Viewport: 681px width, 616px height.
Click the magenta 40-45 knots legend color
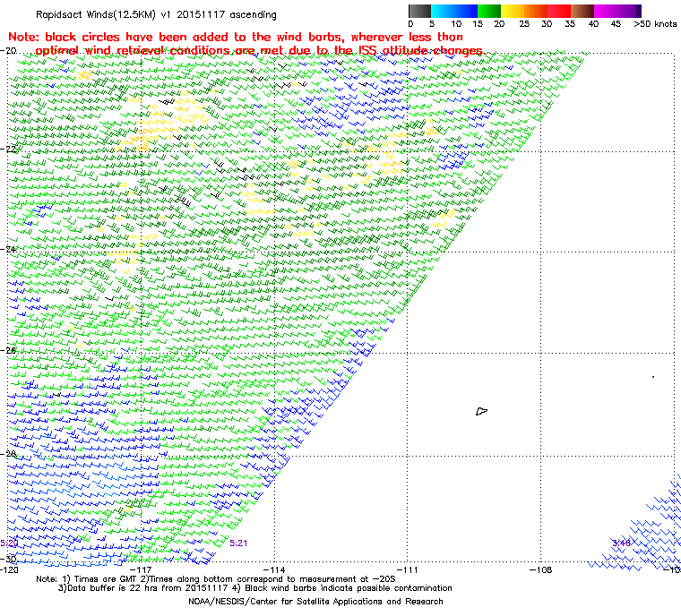606,11
